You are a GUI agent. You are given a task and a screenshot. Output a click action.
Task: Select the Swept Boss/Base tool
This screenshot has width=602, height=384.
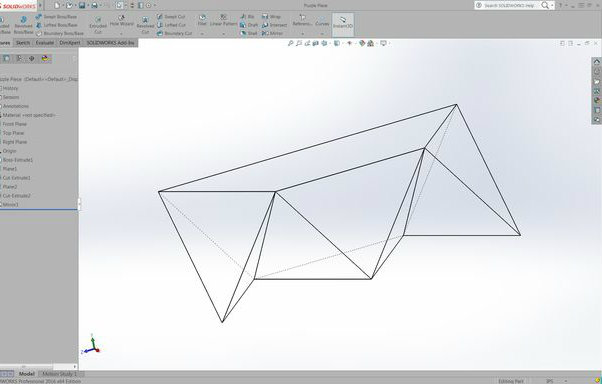click(56, 17)
